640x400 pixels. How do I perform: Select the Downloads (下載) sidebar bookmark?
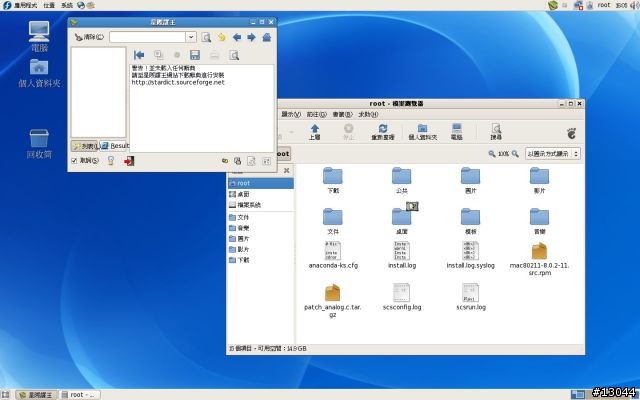[260, 260]
